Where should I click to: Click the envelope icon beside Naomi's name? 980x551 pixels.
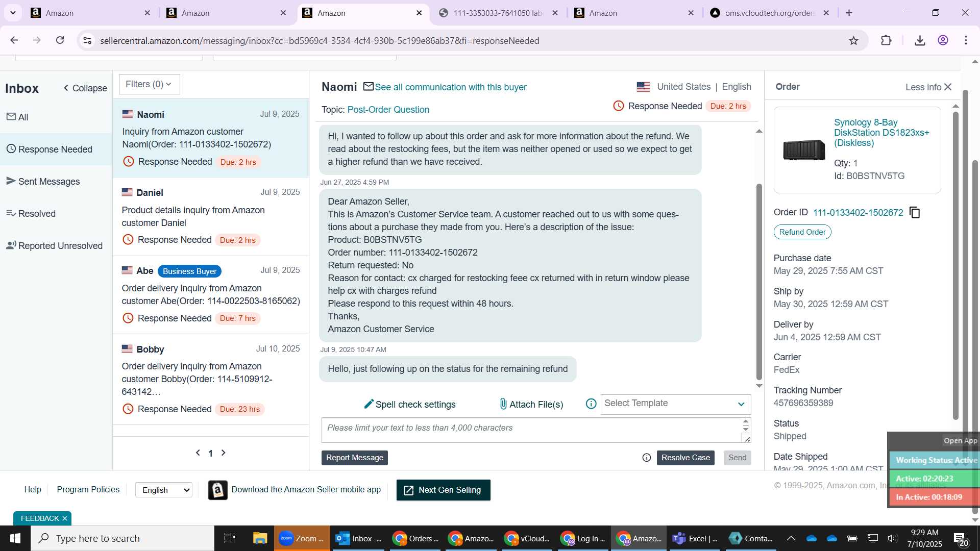(369, 87)
